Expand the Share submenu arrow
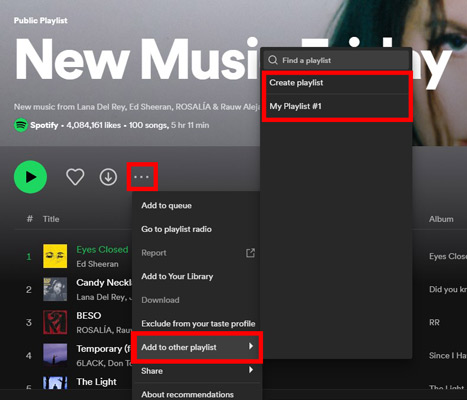 pyautogui.click(x=251, y=370)
